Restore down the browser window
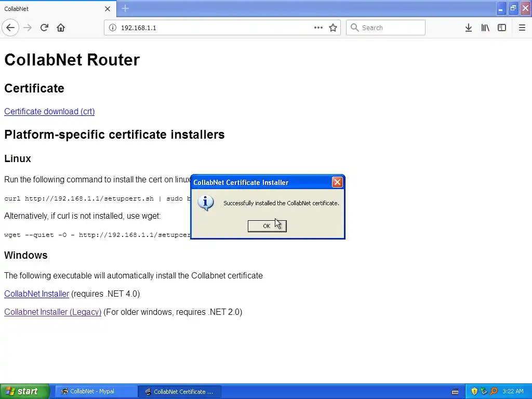 (513, 8)
